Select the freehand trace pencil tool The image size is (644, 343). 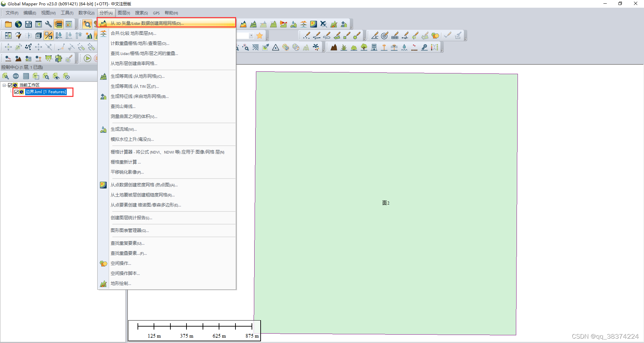327,36
